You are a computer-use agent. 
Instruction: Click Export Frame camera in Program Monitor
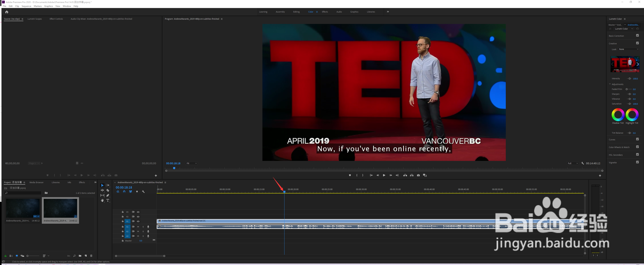tap(418, 175)
